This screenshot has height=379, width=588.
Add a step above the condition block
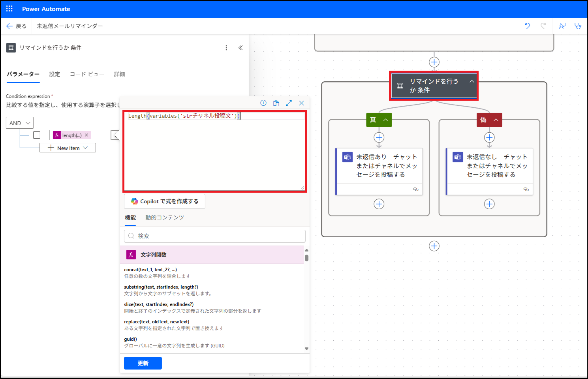point(434,62)
